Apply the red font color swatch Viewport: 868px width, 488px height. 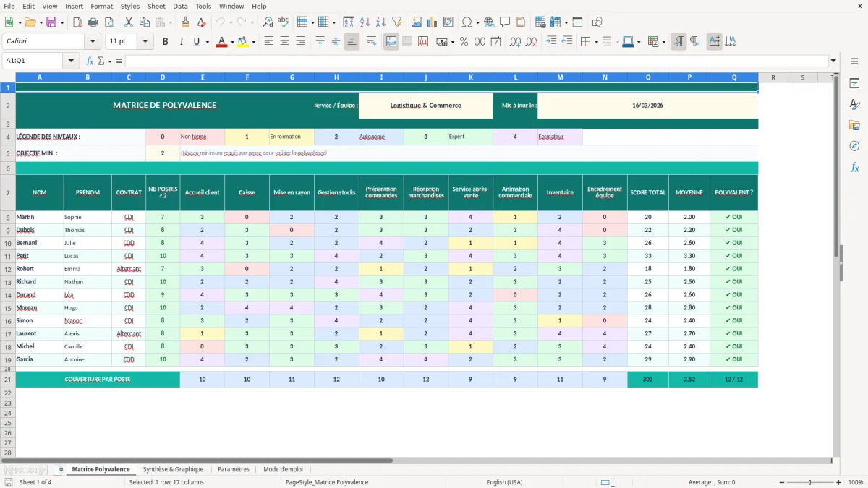pyautogui.click(x=221, y=42)
